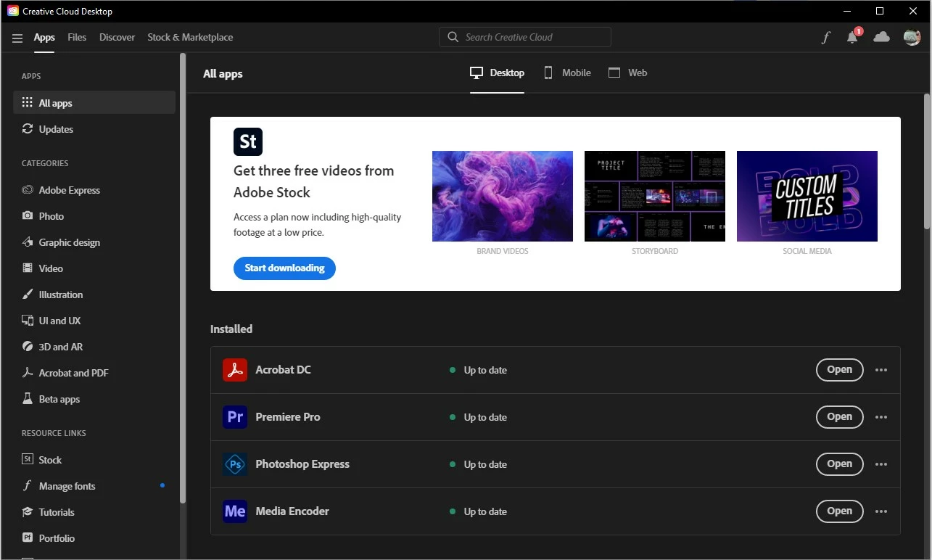Select Adobe Express category

(x=94, y=190)
